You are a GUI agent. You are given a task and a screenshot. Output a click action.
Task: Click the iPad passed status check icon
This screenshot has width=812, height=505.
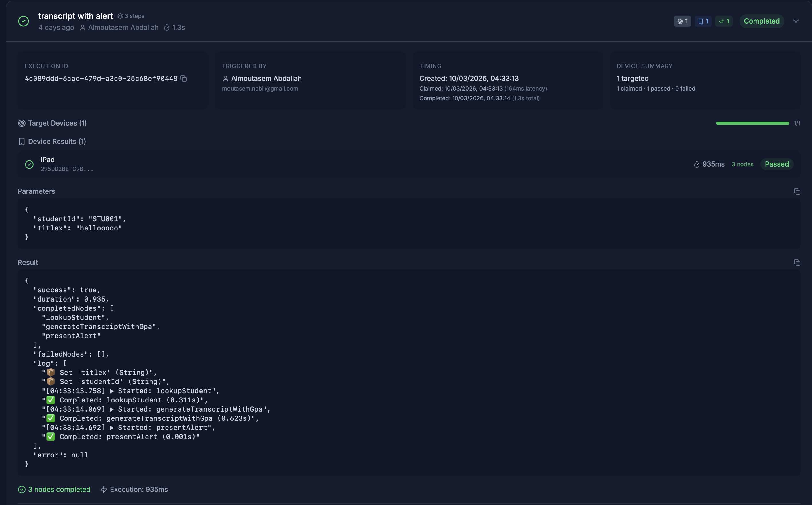[30, 164]
